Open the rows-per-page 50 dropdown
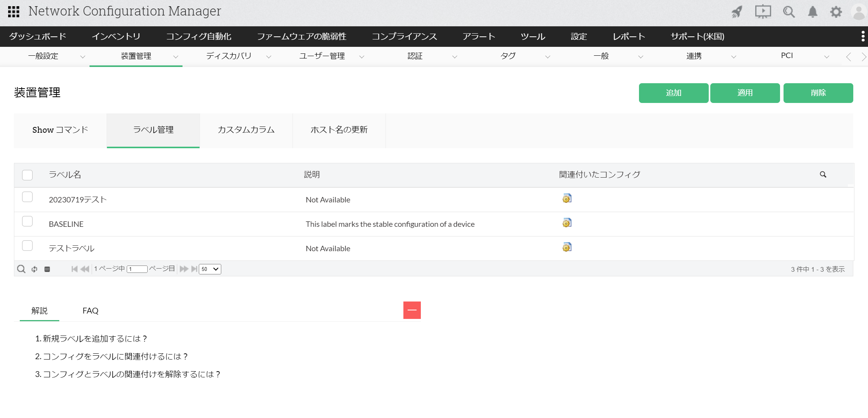Image resolution: width=868 pixels, height=418 pixels. click(x=210, y=269)
